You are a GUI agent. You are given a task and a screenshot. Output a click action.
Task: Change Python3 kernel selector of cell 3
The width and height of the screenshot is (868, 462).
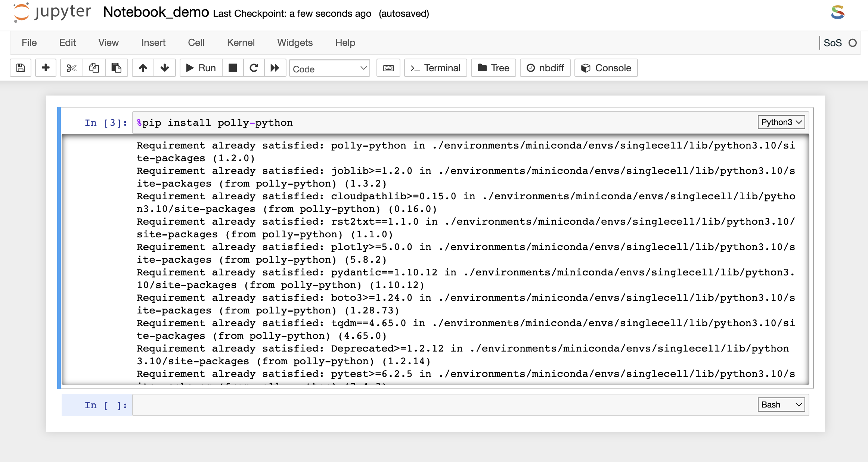781,122
